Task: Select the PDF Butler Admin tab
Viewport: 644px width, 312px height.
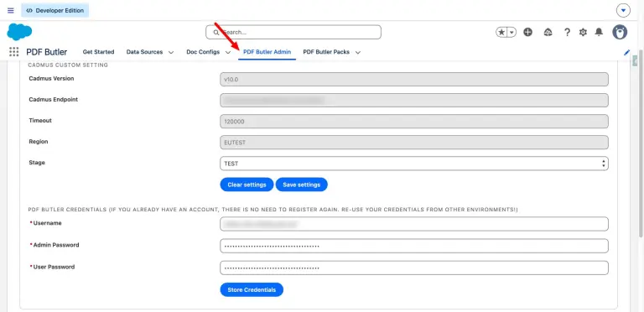Action: click(x=267, y=52)
